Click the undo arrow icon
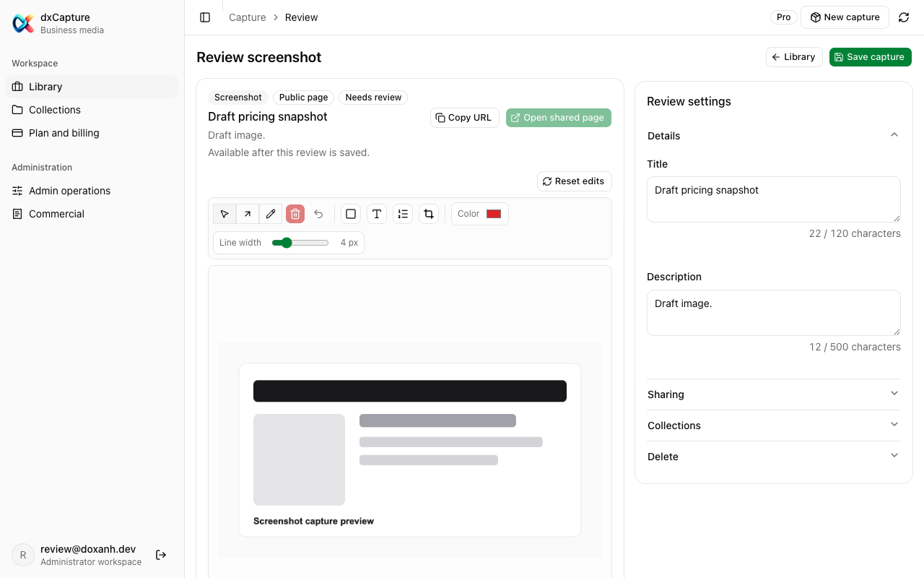This screenshot has width=924, height=578. pyautogui.click(x=318, y=214)
